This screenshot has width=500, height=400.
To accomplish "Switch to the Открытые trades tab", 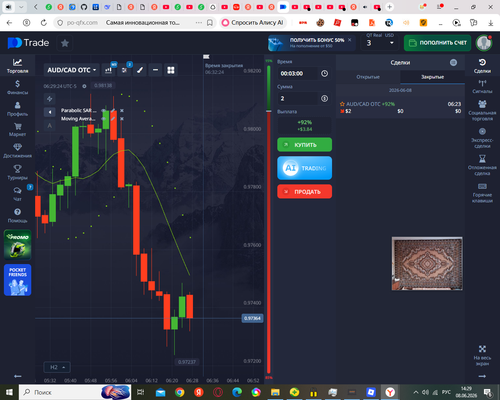I will (368, 77).
